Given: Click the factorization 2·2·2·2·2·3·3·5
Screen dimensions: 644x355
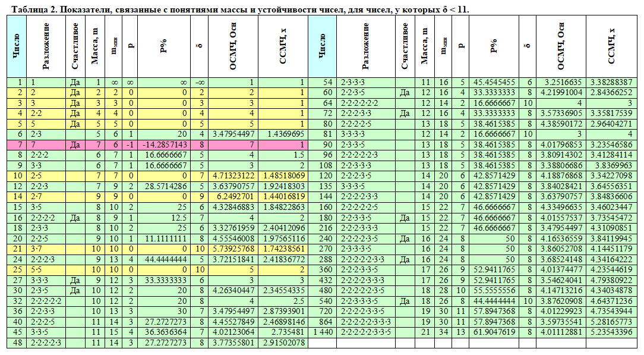Looking at the screenshot, I should pos(365,332).
